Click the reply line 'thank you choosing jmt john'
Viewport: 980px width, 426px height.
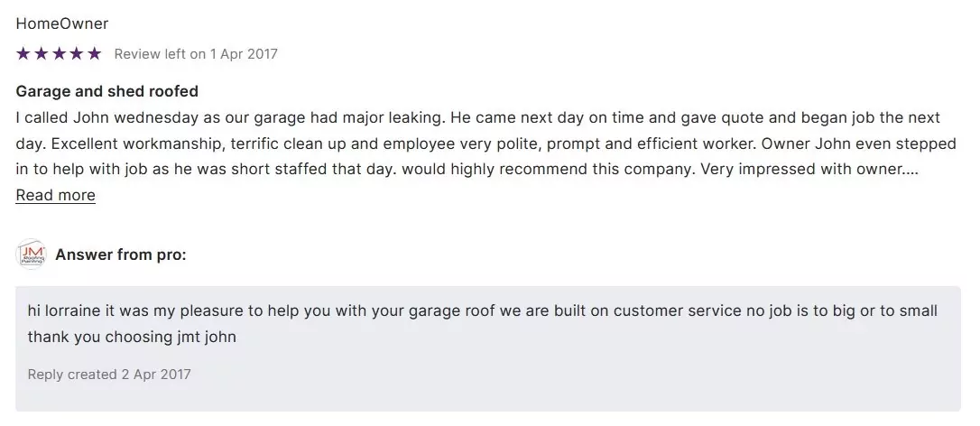coord(131,337)
